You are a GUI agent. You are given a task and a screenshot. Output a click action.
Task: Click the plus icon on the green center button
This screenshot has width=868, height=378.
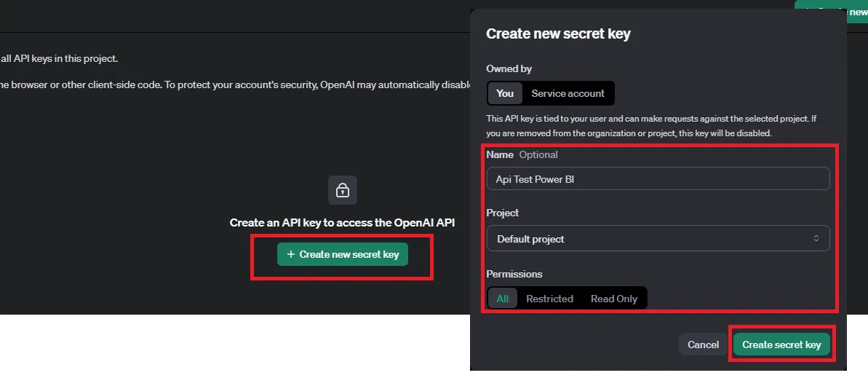tap(290, 254)
